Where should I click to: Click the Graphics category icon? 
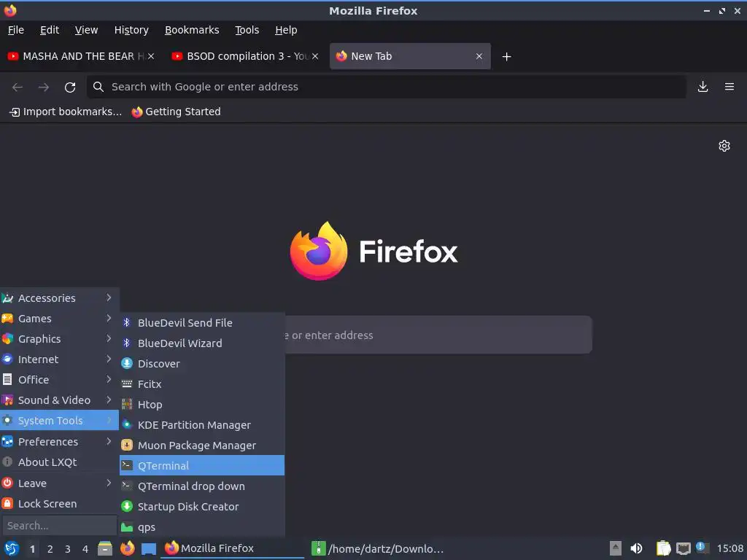7,339
